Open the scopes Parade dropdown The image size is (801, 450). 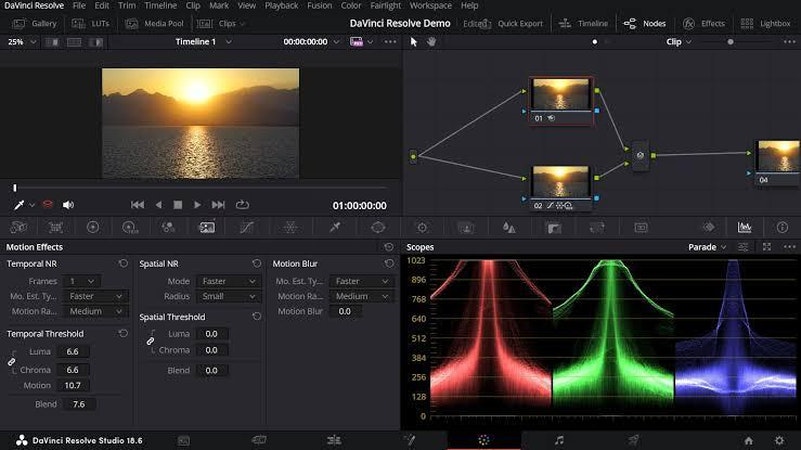point(707,247)
